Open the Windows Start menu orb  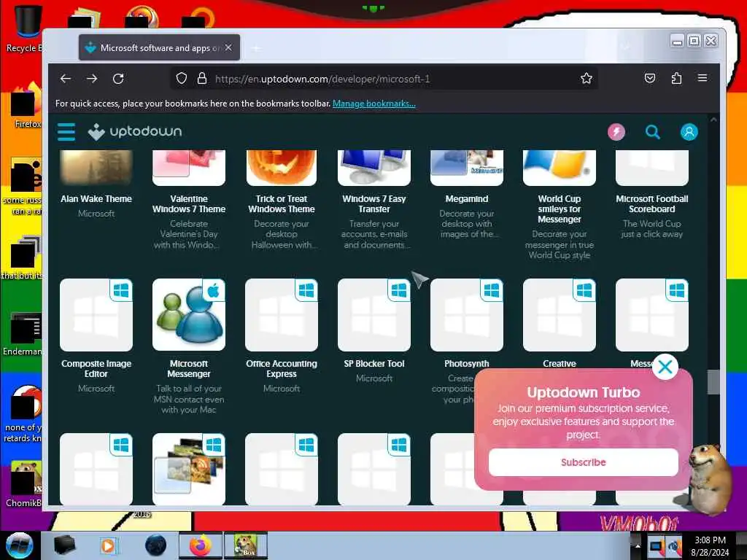19,545
